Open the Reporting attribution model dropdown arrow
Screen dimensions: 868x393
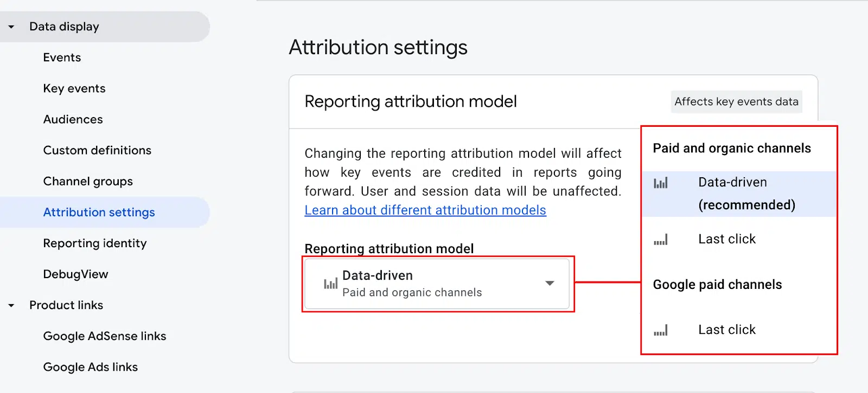pyautogui.click(x=550, y=284)
